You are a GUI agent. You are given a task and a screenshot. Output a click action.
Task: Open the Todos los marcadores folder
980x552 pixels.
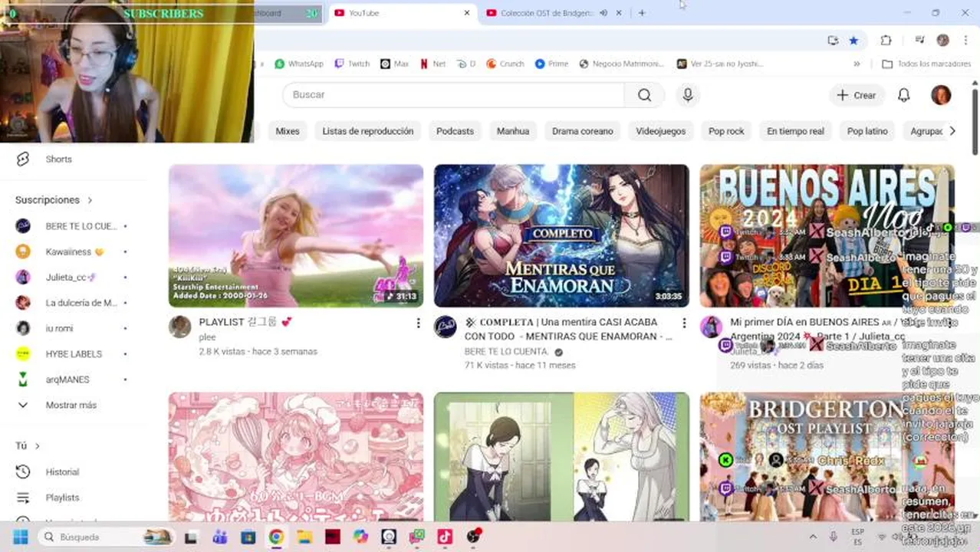tap(926, 64)
